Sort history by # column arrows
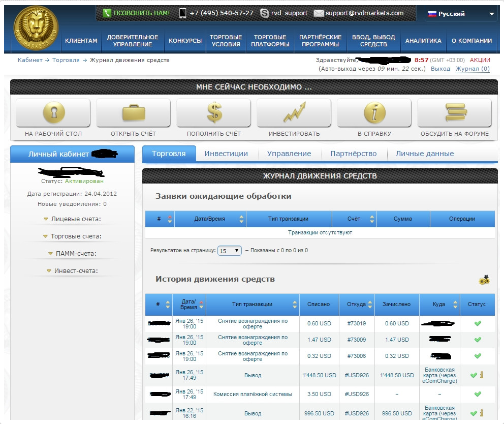The width and height of the screenshot is (504, 424). coord(168,305)
